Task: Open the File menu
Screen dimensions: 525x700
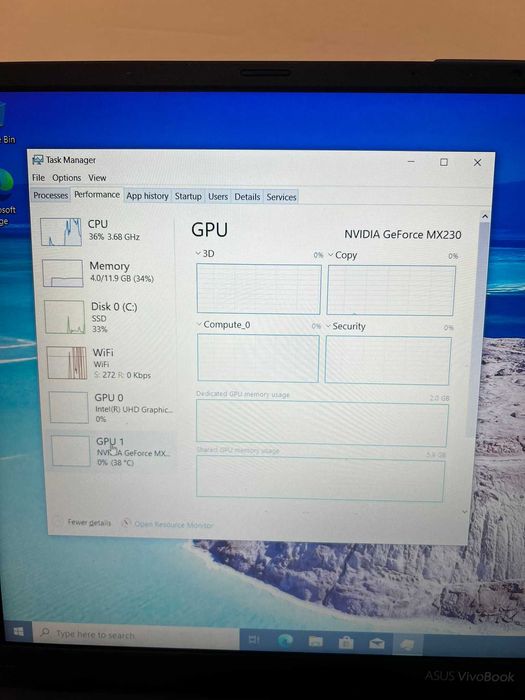Action: pyautogui.click(x=38, y=178)
